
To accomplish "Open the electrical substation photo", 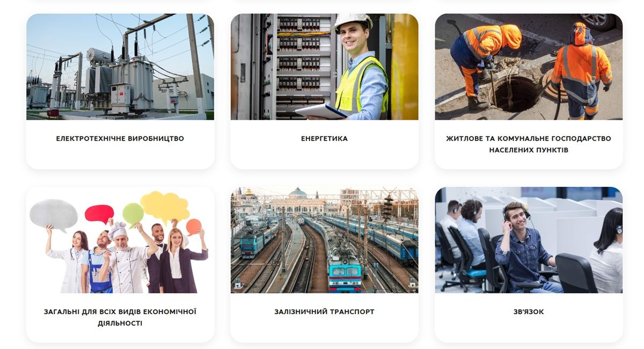I will (x=120, y=67).
